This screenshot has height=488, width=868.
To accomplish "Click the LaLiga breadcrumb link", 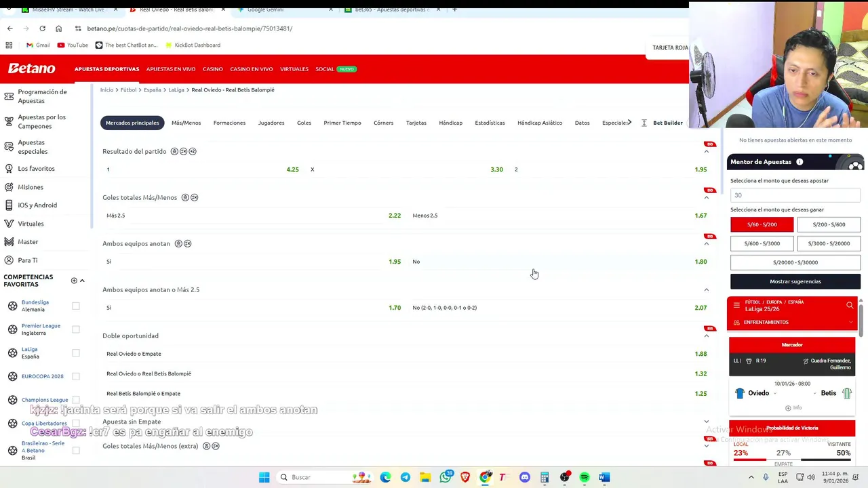I will tap(176, 89).
